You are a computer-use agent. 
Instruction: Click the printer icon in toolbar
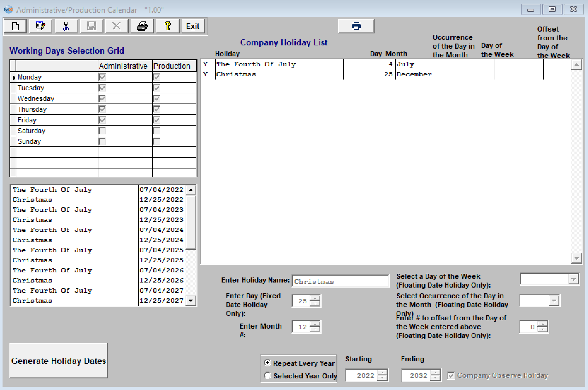click(x=142, y=26)
